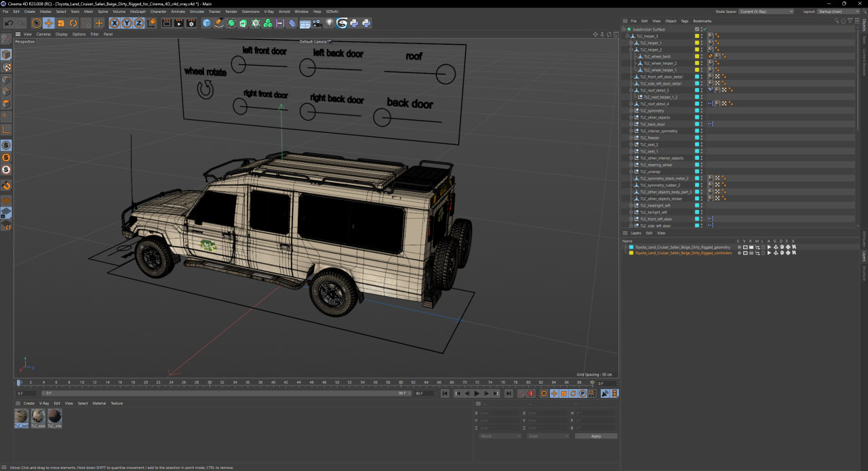Toggle the Subdivision Surface enable checkmark
868x471 pixels.
tap(705, 29)
